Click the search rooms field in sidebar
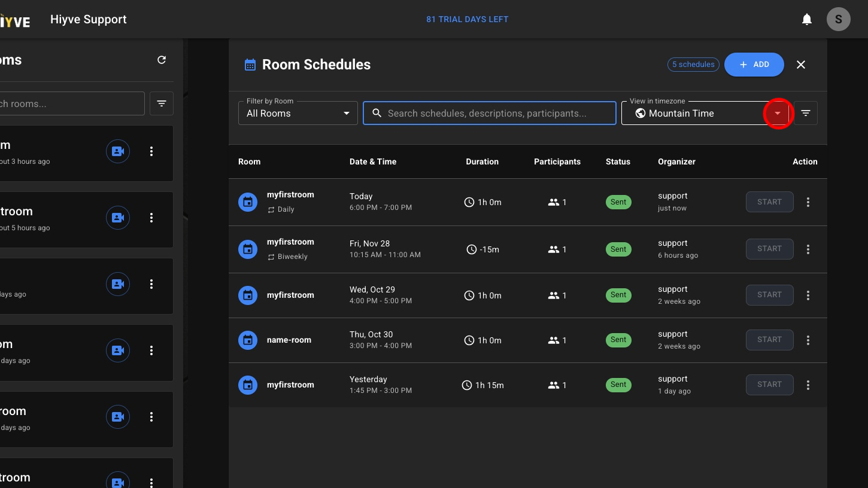Viewport: 868px width, 488px height. [x=72, y=103]
